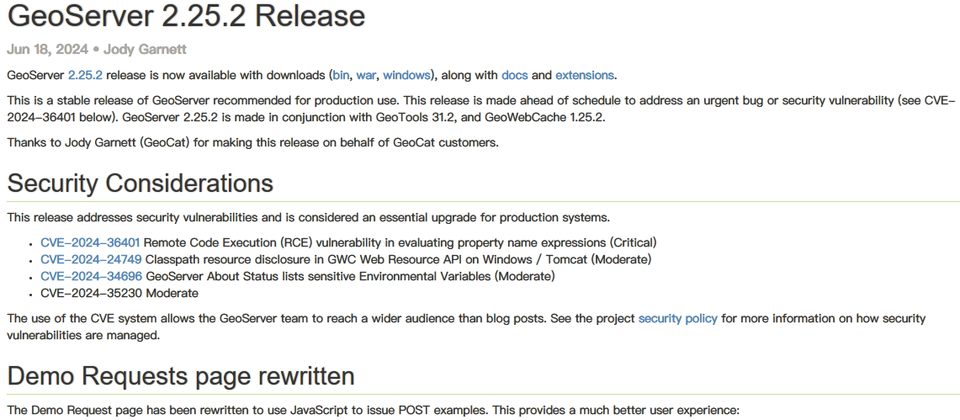Go to the docs link

point(514,75)
